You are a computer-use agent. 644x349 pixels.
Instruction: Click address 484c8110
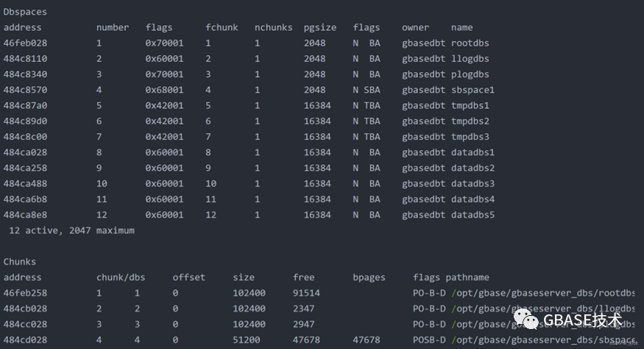25,59
